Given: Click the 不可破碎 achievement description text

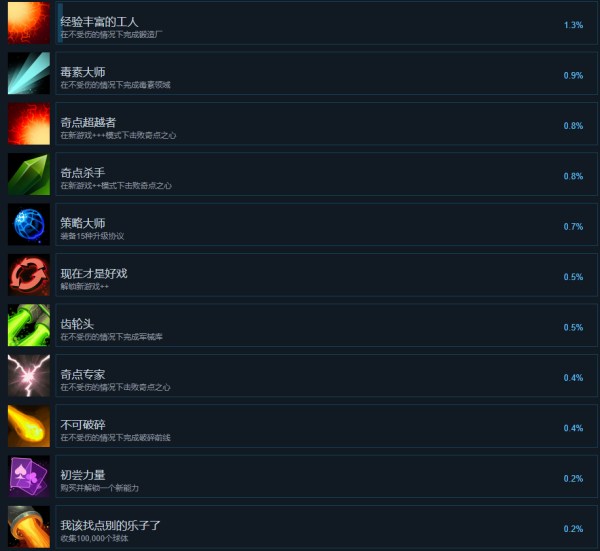Looking at the screenshot, I should pos(115,438).
